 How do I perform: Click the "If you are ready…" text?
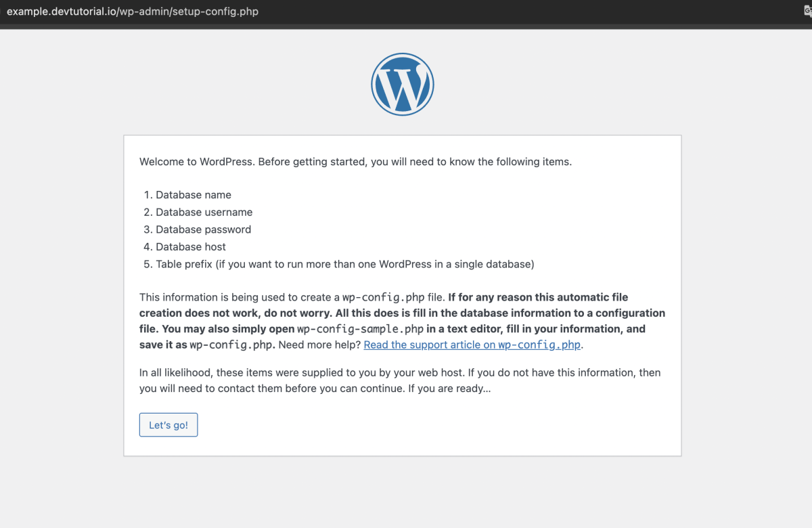coord(449,390)
